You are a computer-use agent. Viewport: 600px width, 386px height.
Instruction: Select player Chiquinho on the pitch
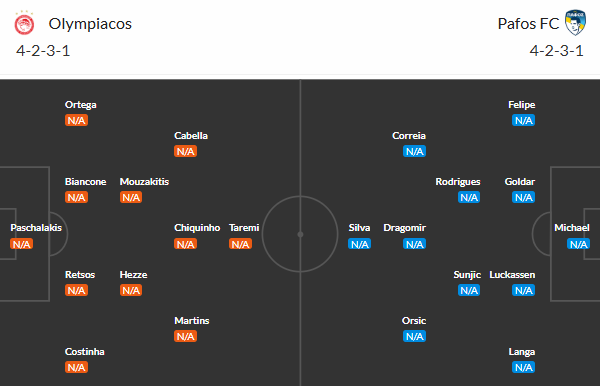tap(197, 228)
